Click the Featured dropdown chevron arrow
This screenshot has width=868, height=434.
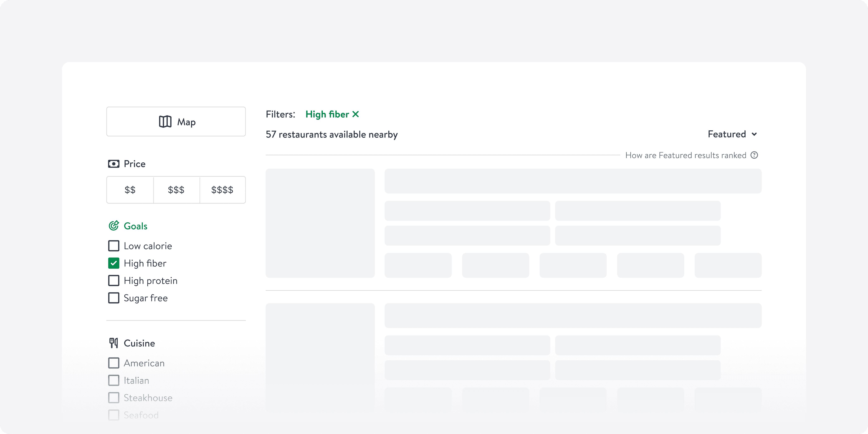tap(754, 135)
